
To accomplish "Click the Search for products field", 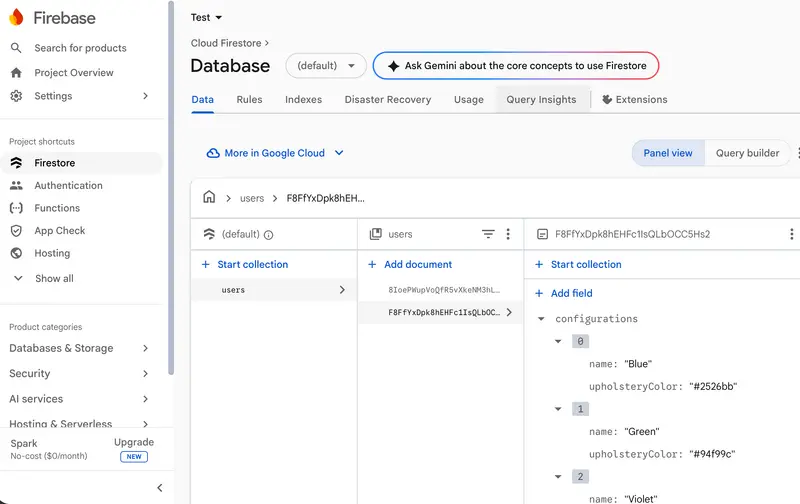I will click(80, 48).
